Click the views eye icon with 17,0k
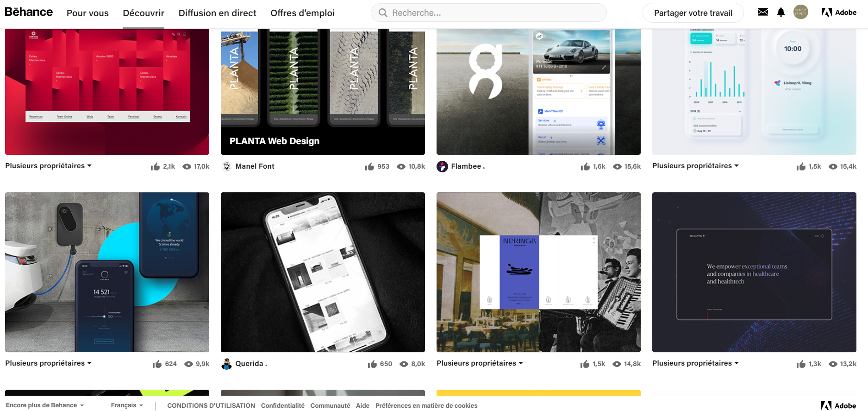Image resolution: width=868 pixels, height=411 pixels. 187,166
